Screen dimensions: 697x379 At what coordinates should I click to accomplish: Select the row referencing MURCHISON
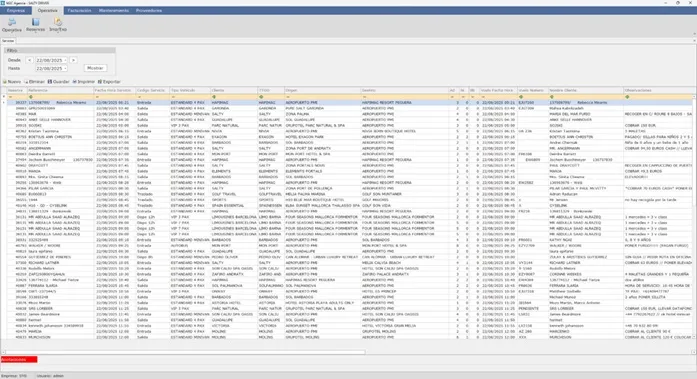click(349, 337)
